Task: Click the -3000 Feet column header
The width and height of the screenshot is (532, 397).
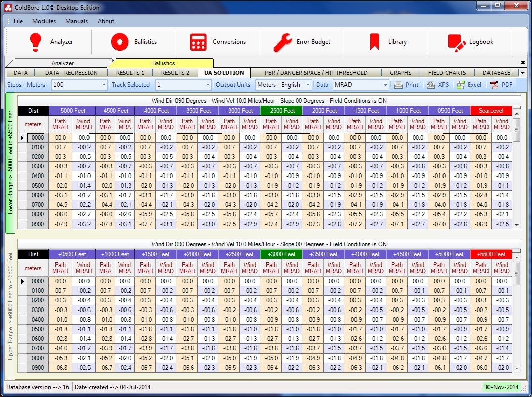Action: click(x=240, y=111)
